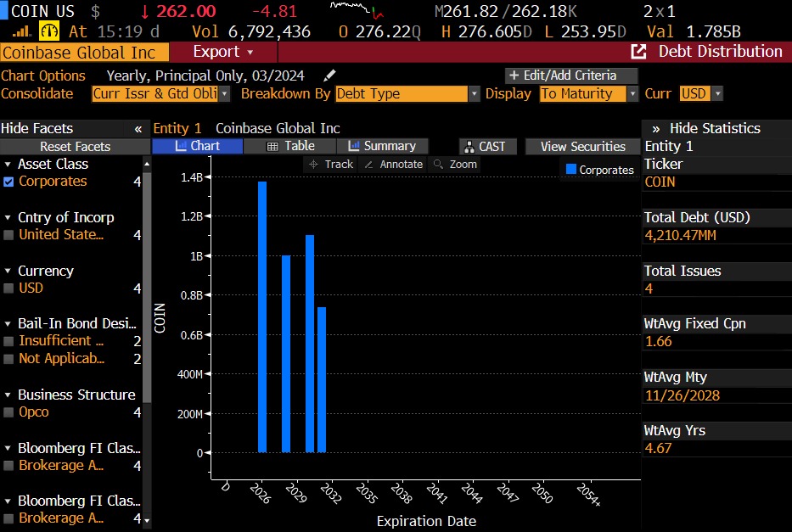Click the Chart Options label
The height and width of the screenshot is (532, 792).
click(43, 76)
